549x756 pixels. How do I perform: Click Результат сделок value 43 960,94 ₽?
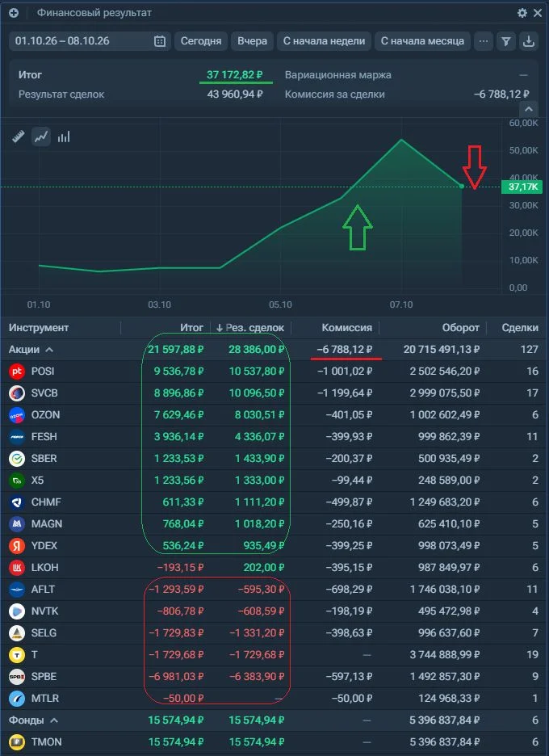click(235, 94)
